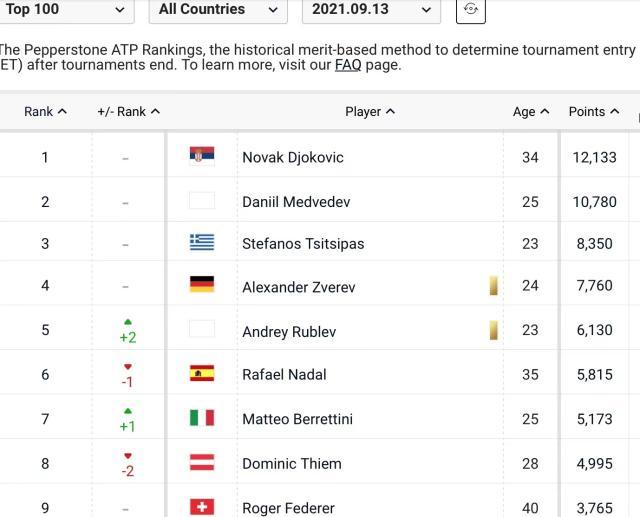
Task: Click Serbia flag next to Djokovic
Action: [202, 156]
